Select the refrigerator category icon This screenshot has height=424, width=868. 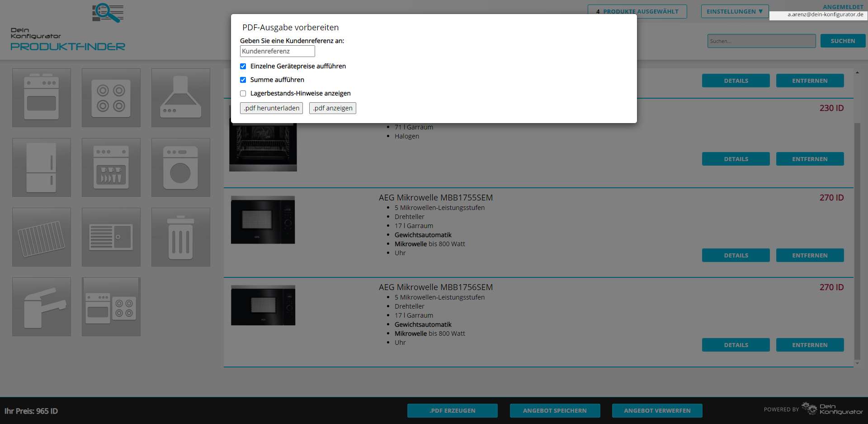[x=42, y=167]
